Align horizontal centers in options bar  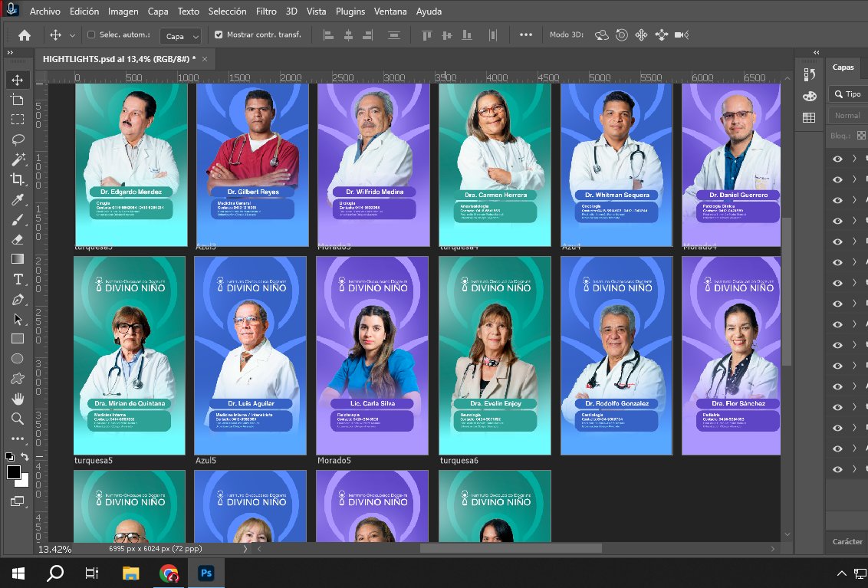point(348,35)
